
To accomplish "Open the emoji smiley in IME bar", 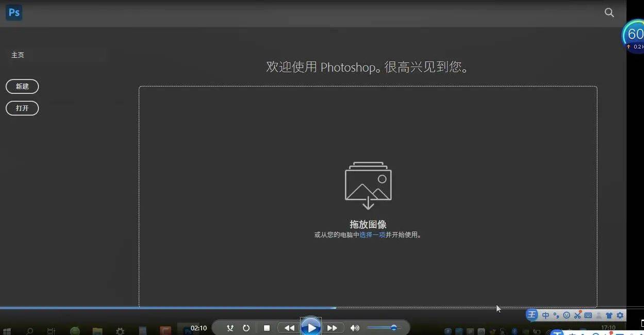I will pyautogui.click(x=567, y=315).
